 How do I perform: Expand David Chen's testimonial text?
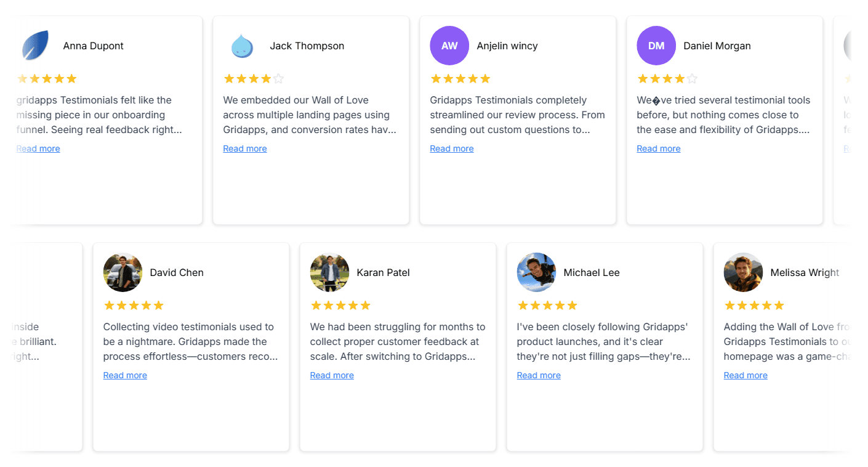pos(125,375)
